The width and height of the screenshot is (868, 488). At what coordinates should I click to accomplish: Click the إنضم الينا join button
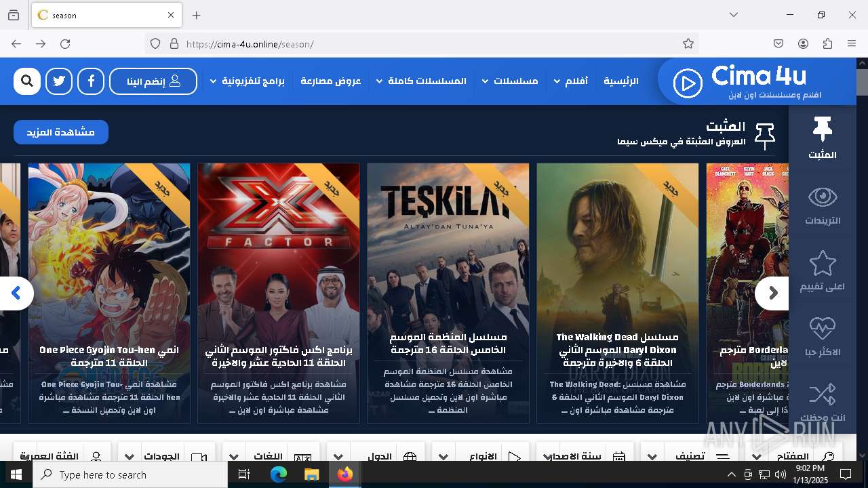pyautogui.click(x=153, y=81)
